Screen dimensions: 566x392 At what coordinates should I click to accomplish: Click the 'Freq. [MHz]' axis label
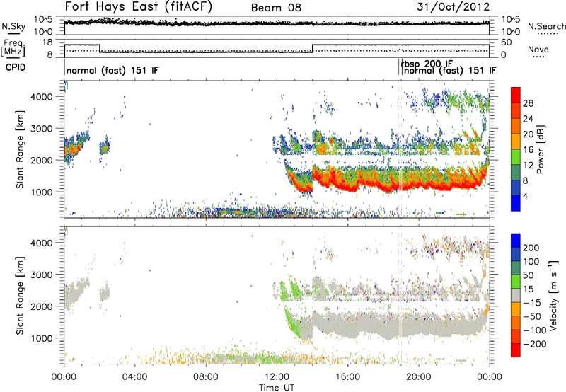[13, 48]
